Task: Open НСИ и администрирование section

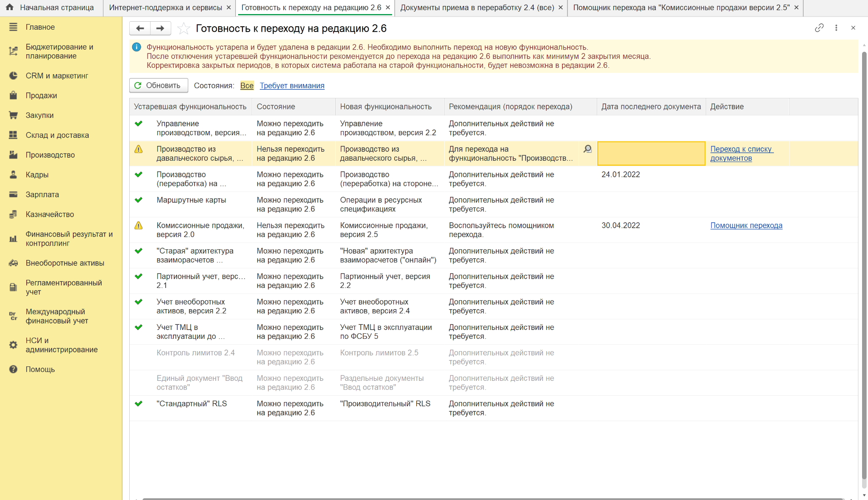Action: [61, 345]
